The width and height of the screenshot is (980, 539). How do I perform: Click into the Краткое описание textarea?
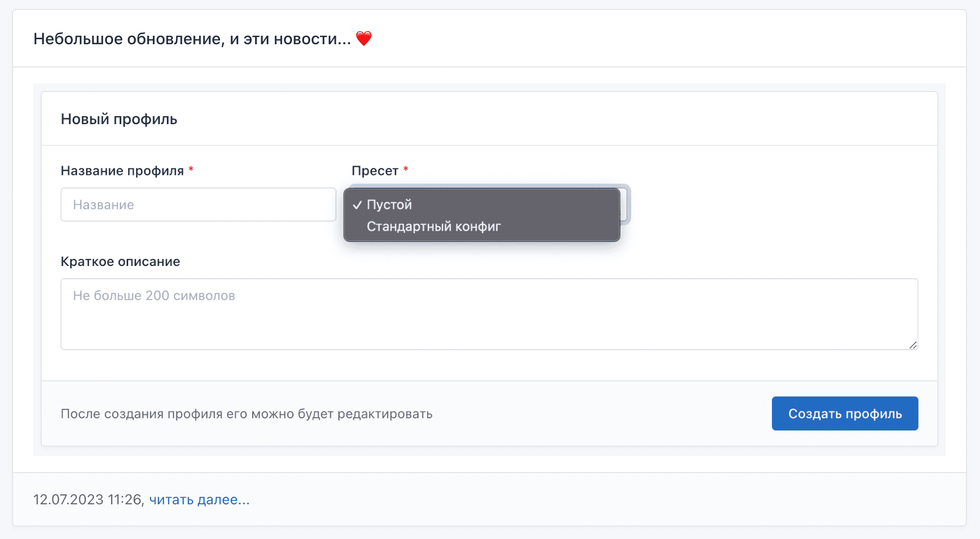488,322
